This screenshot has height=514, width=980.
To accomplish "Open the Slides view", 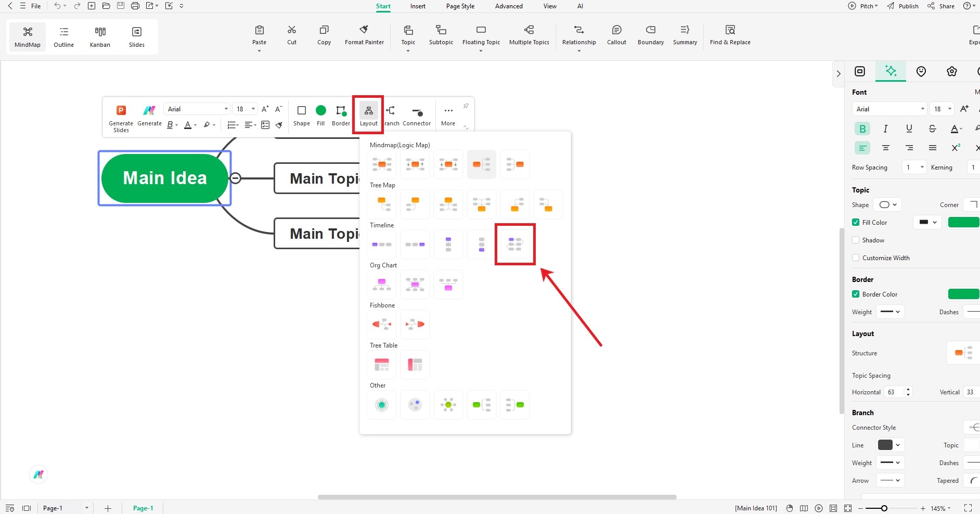I will click(x=137, y=36).
